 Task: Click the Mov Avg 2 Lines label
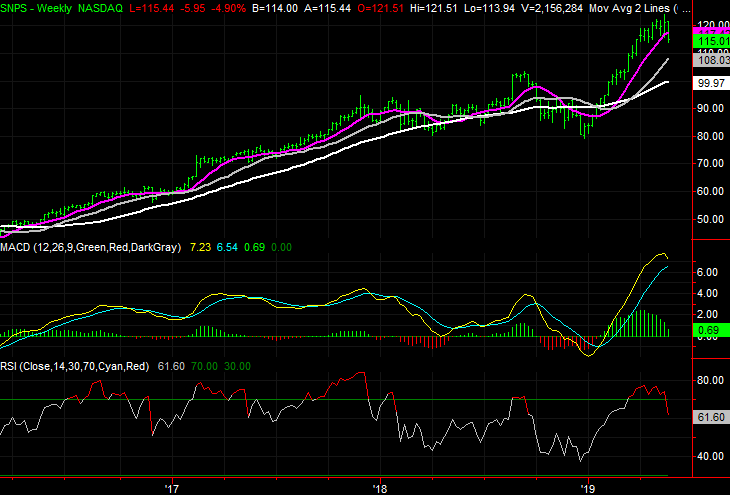pos(629,8)
